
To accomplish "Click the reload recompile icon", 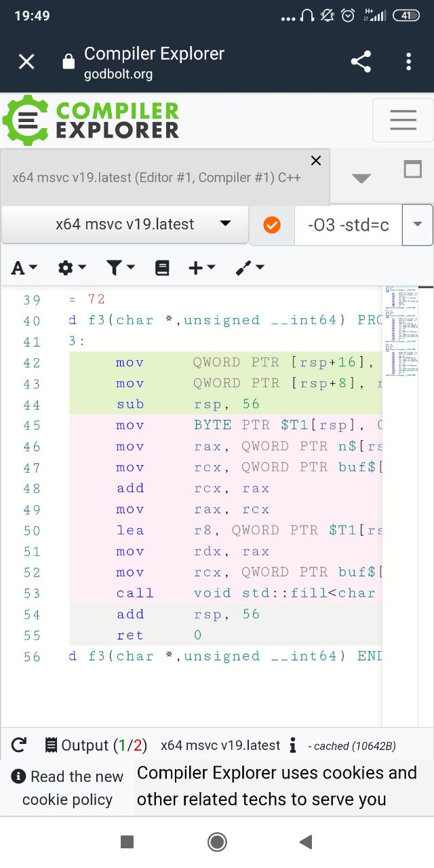I will click(19, 745).
